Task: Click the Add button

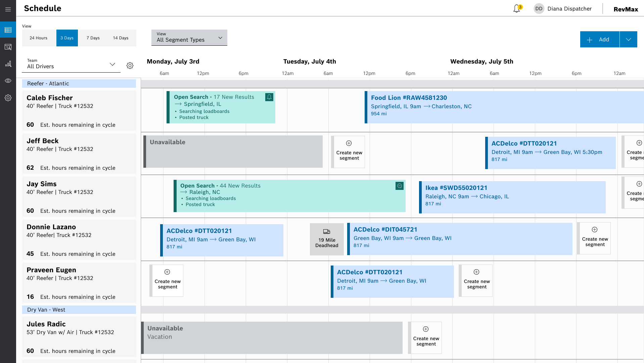Action: point(599,39)
